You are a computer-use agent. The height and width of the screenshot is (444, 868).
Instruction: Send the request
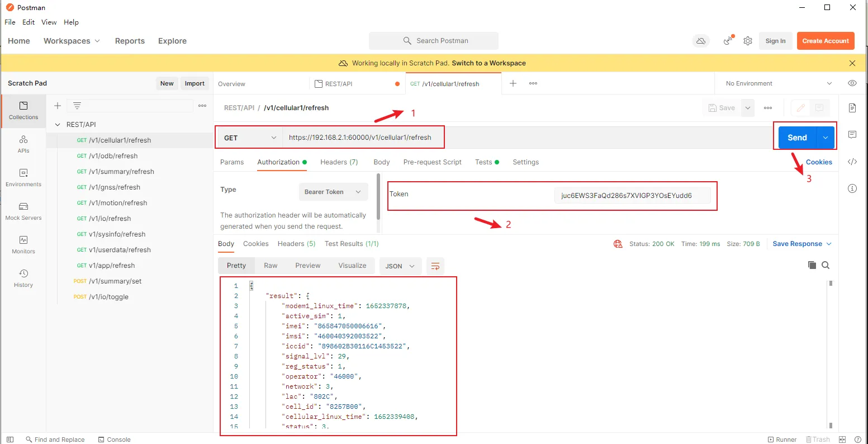(x=798, y=138)
